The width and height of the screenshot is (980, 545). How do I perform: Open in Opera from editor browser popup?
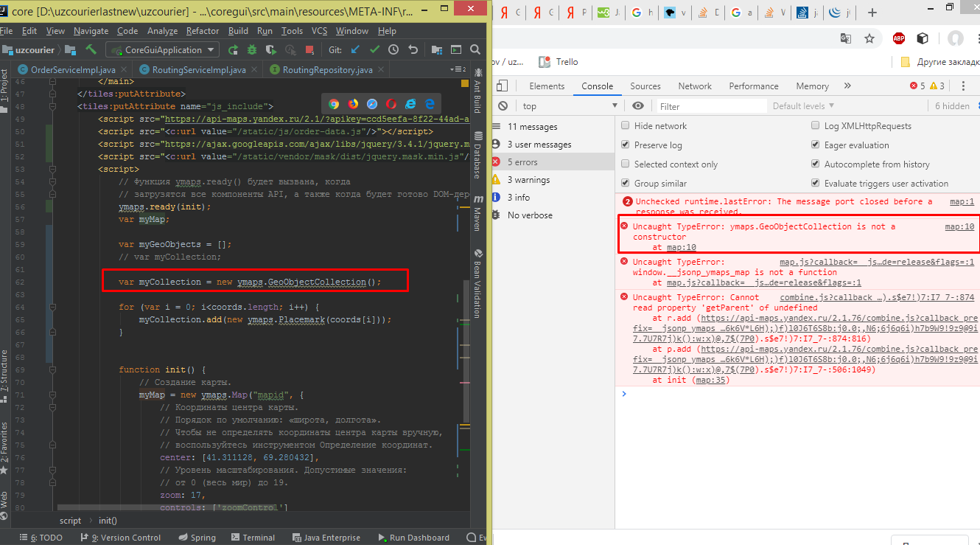(391, 104)
